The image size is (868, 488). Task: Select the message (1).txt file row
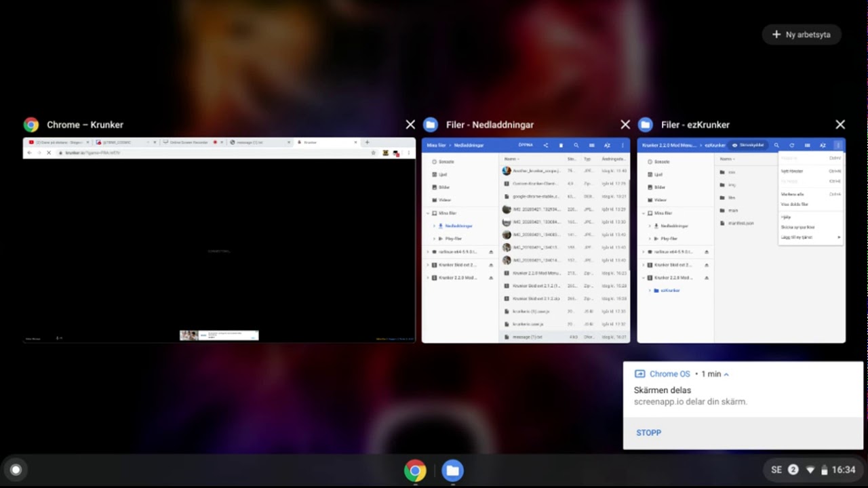pyautogui.click(x=564, y=337)
